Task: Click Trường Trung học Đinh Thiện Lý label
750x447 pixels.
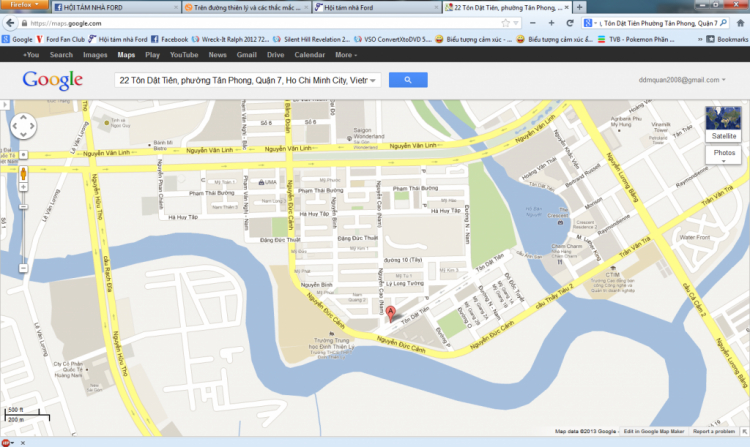Action: click(x=331, y=343)
